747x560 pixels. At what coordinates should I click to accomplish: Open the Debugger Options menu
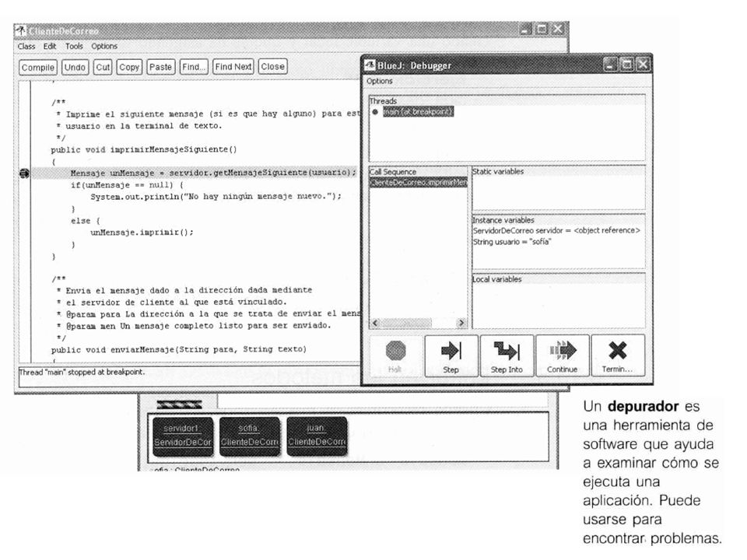[x=379, y=81]
